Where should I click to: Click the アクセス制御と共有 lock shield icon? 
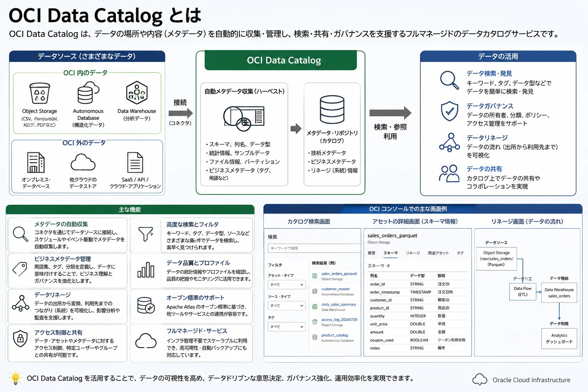[x=20, y=338]
